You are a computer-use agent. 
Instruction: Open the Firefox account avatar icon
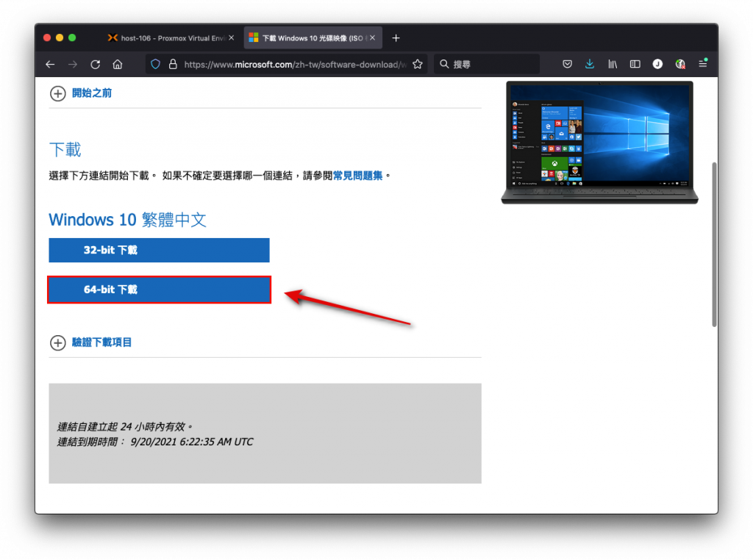(657, 64)
